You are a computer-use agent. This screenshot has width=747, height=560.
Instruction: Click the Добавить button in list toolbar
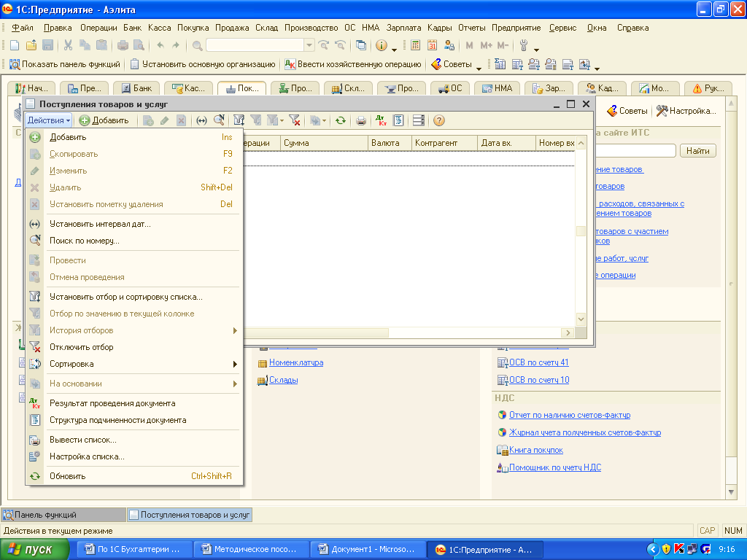tap(104, 120)
